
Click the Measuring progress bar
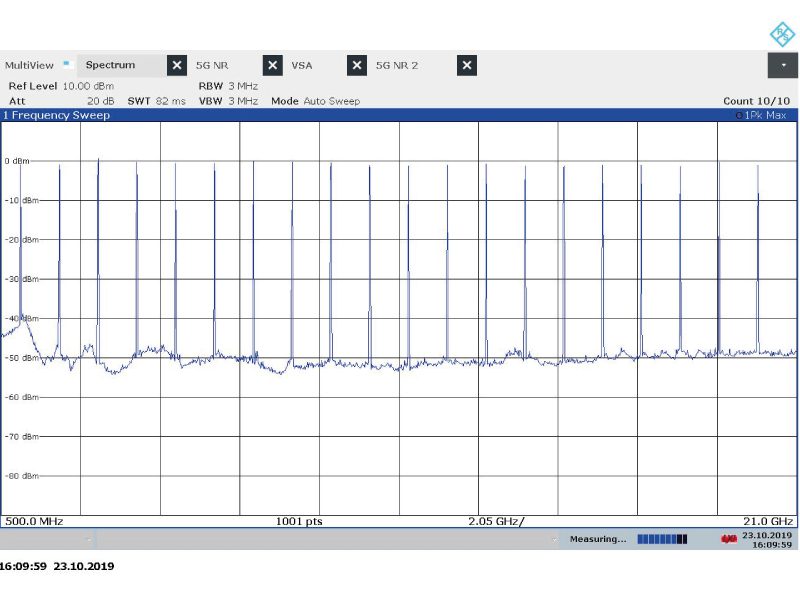pos(662,539)
